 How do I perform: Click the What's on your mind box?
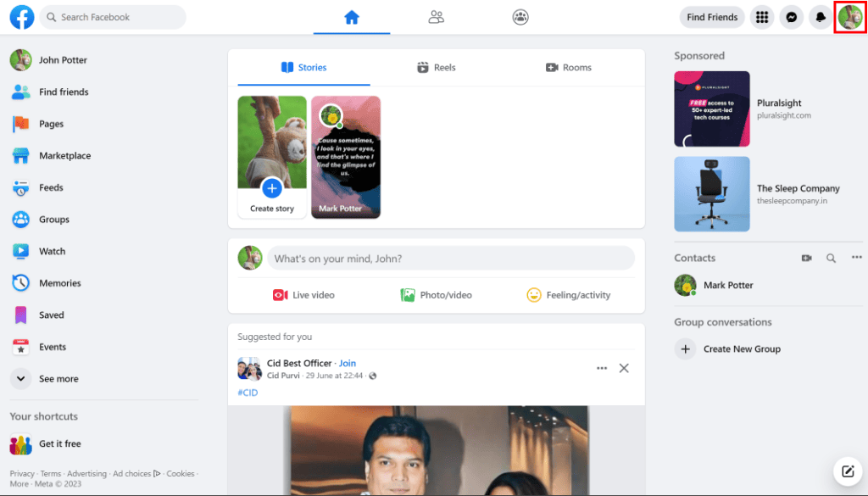pos(451,259)
